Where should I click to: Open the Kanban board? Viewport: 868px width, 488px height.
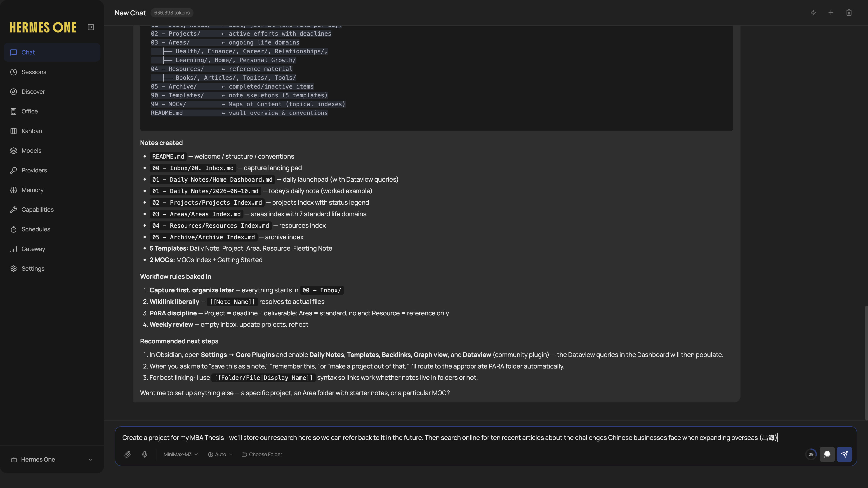click(x=52, y=131)
